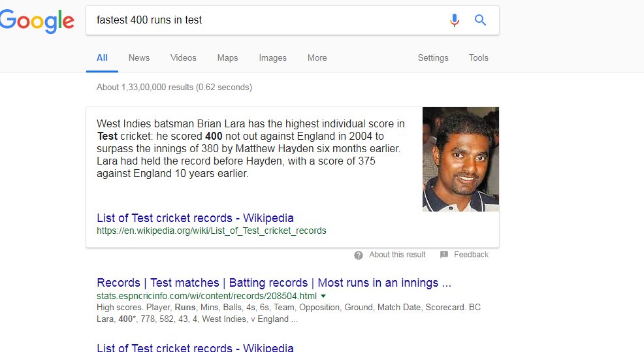Click the Feedback flag icon
The image size is (644, 352).
pos(444,255)
